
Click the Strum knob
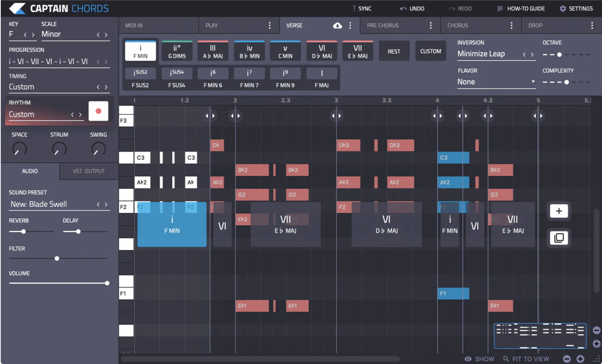(x=59, y=148)
